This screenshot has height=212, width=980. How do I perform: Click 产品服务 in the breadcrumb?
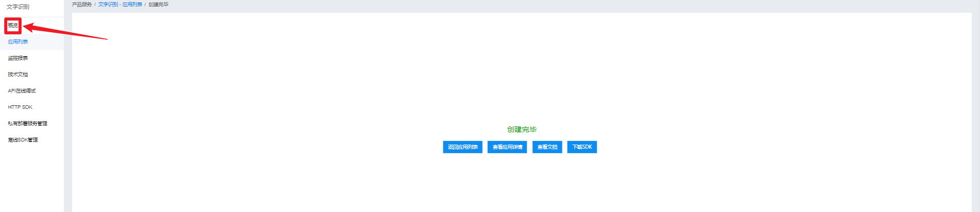tap(82, 5)
